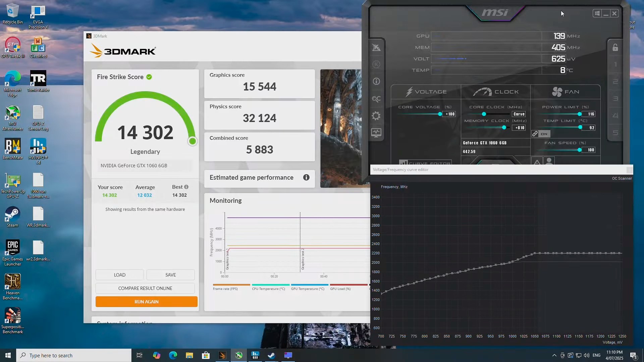Open MSI Afterburner settings gear
This screenshot has width=644, height=362.
point(376,116)
